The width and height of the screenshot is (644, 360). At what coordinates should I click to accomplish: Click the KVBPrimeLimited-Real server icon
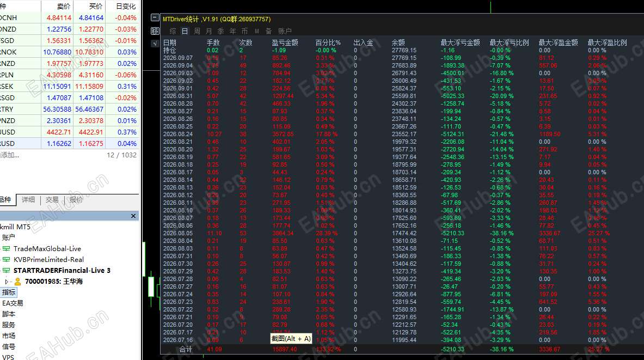[x=6, y=260]
